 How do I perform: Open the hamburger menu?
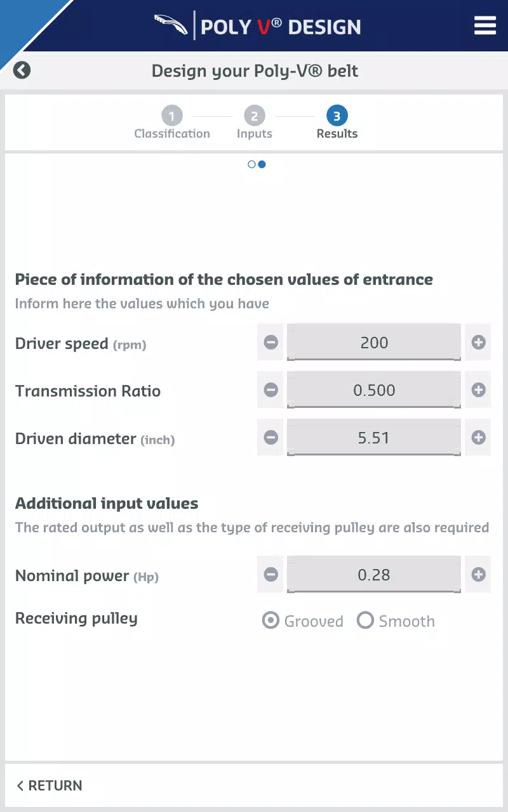[x=485, y=26]
